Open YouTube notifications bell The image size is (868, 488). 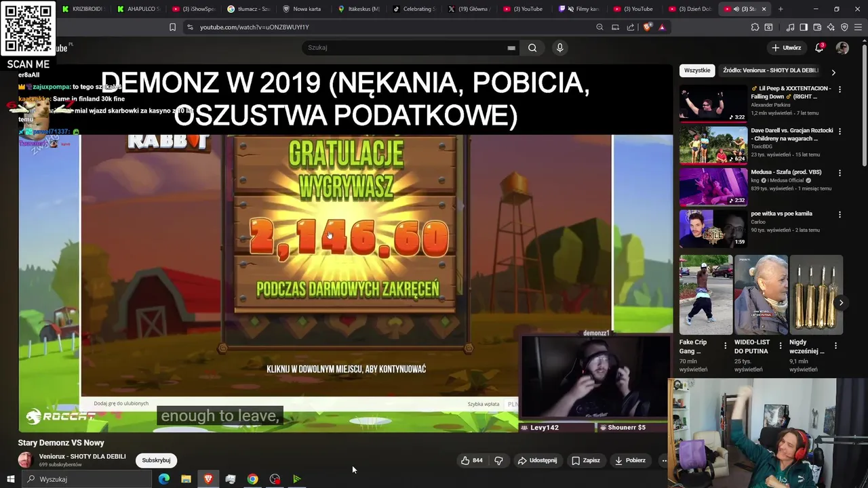pos(819,47)
